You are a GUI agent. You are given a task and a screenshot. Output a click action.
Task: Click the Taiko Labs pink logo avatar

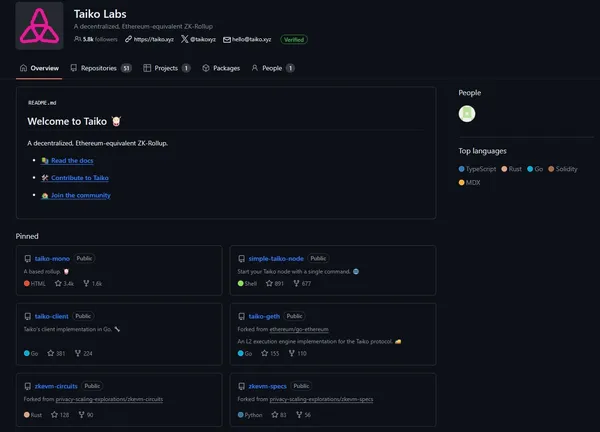(x=39, y=26)
